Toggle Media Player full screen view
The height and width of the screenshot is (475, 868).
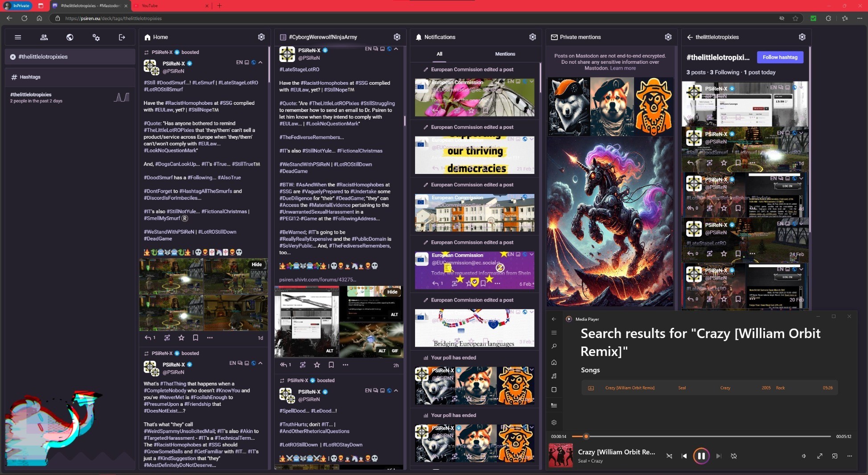[819, 456]
